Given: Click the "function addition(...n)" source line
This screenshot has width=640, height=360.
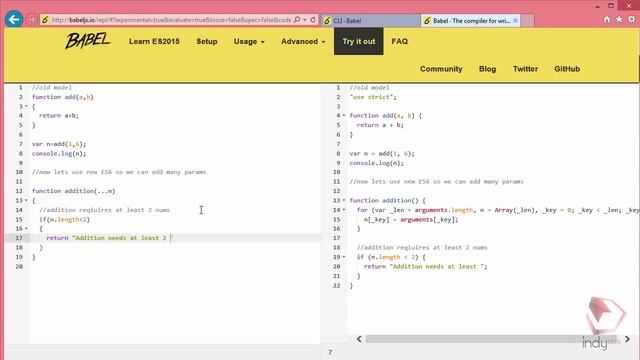Looking at the screenshot, I should point(73,191).
